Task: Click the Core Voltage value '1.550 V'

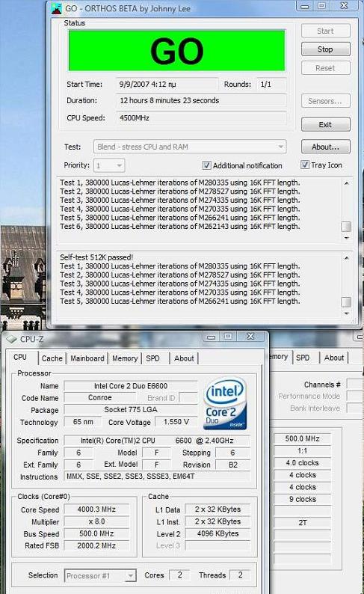Action: (176, 422)
